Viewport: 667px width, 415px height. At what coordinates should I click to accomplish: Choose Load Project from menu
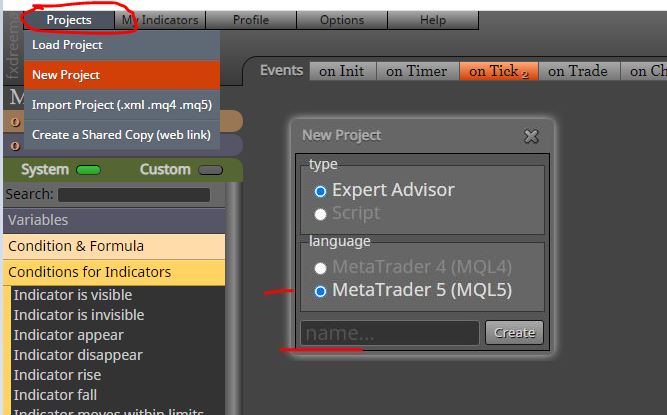122,45
